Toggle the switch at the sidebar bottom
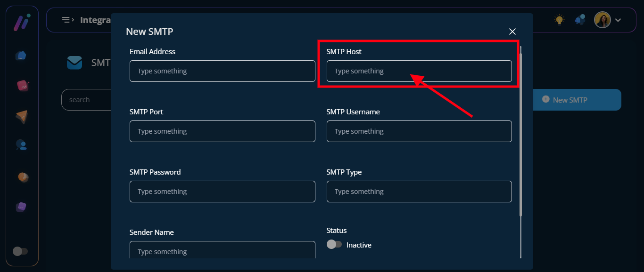This screenshot has height=272, width=644. (20, 251)
